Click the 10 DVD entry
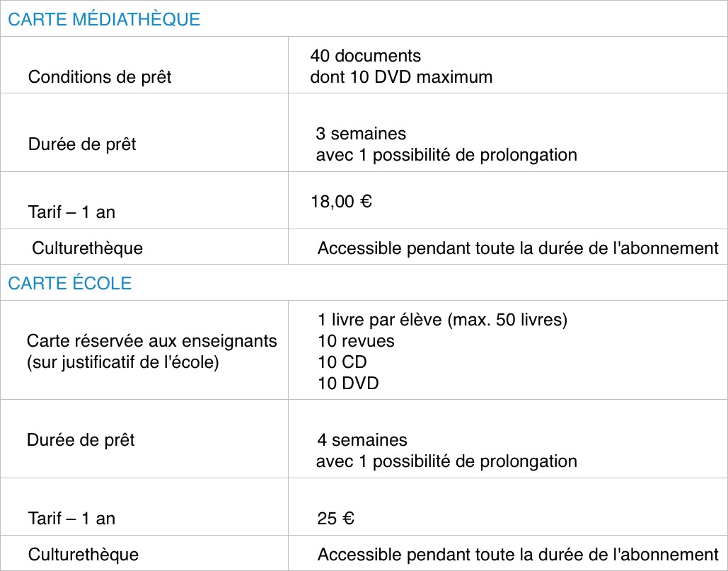Screen dimensions: 728x571 (348, 383)
